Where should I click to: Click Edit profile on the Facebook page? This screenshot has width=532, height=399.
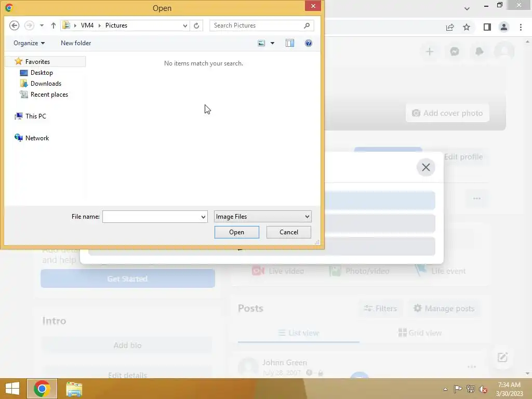[463, 157]
